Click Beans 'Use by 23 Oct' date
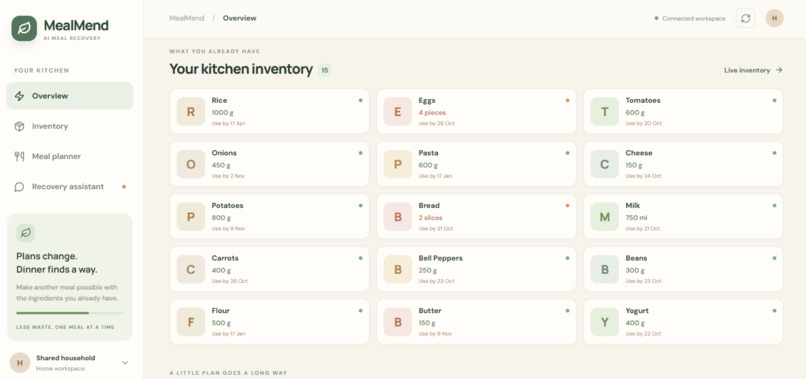The height and width of the screenshot is (379, 806). [643, 281]
